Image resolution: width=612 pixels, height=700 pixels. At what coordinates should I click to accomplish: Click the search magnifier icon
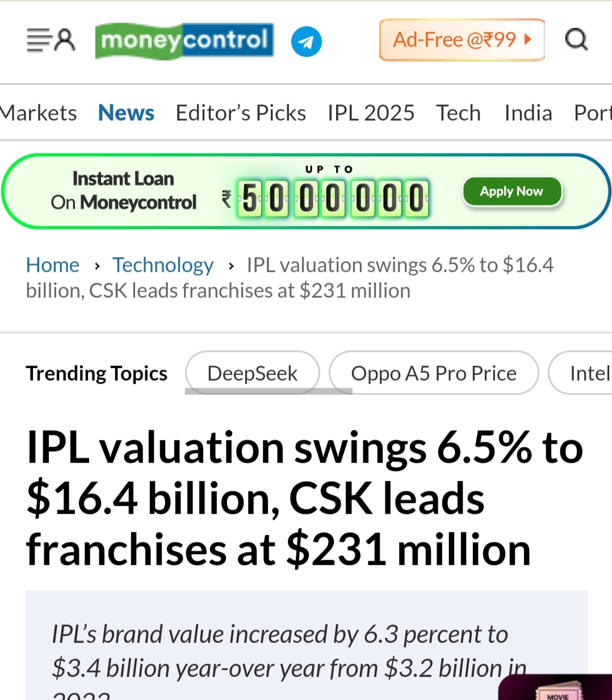point(576,40)
